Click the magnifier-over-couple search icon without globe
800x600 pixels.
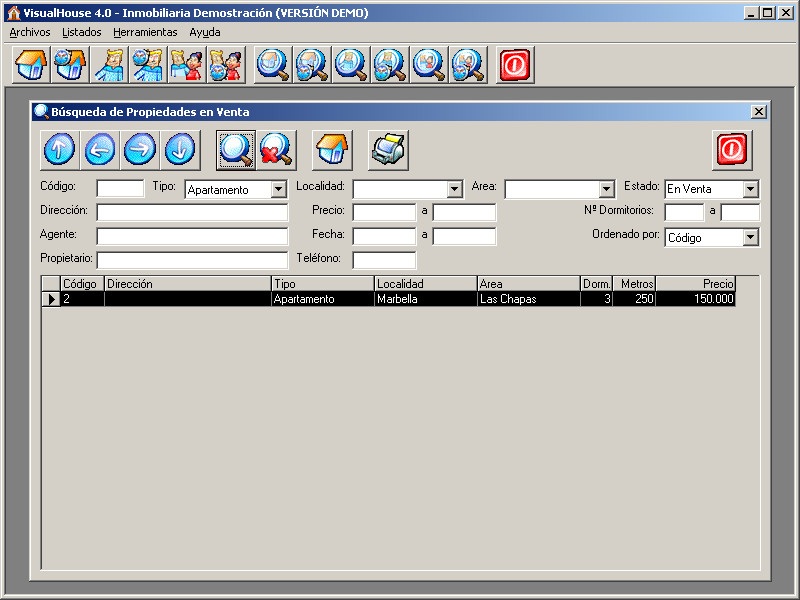click(429, 65)
